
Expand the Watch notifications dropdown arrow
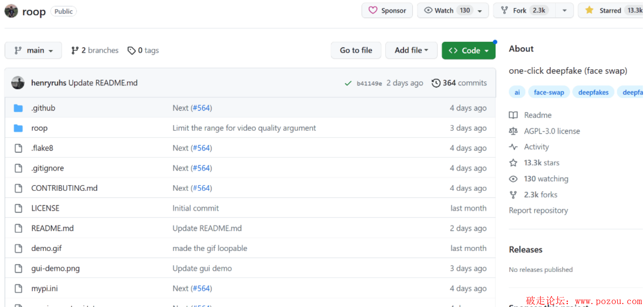480,11
